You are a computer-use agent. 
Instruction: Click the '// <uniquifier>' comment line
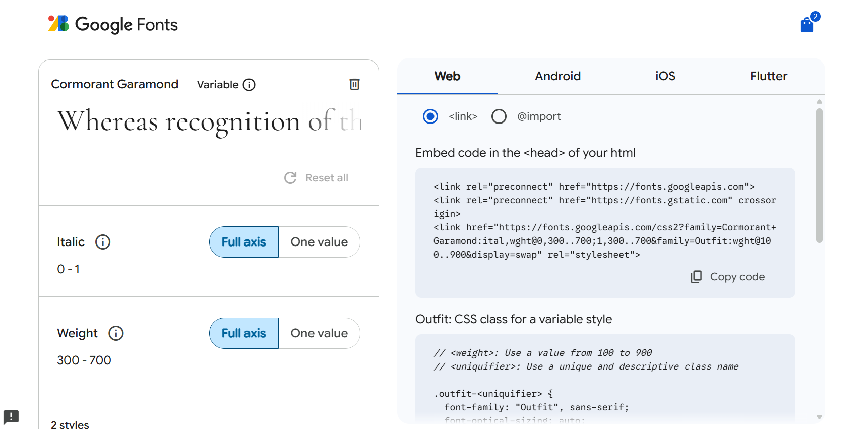tap(586, 366)
